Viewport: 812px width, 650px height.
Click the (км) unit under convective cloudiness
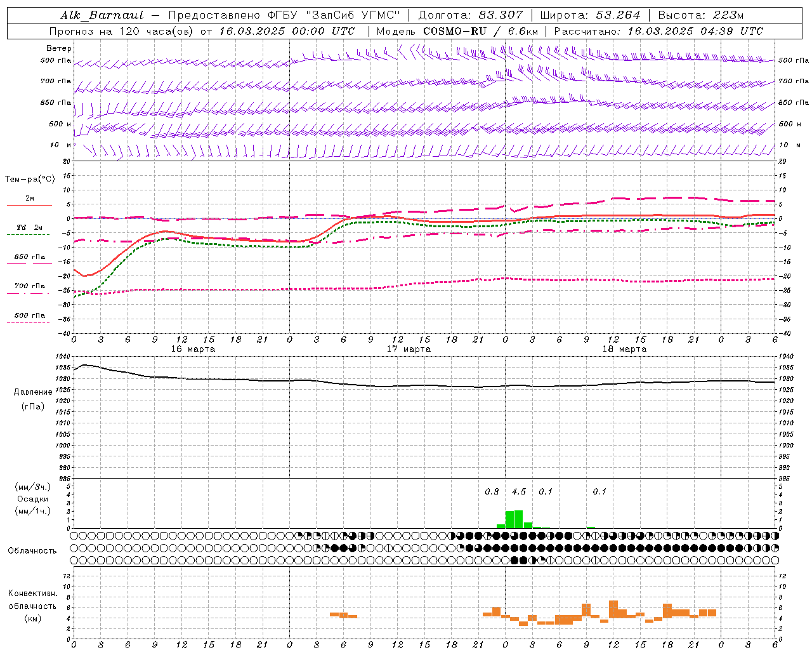click(x=33, y=618)
